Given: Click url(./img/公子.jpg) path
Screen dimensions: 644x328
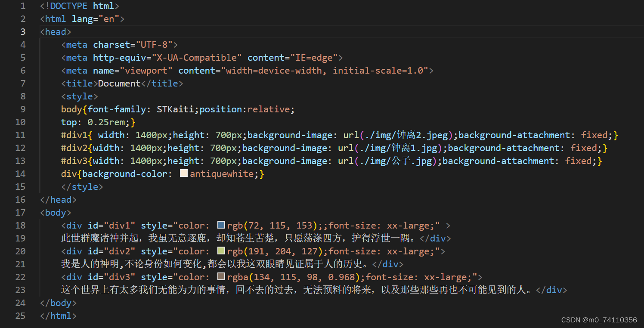Looking at the screenshot, I should pos(388,161).
